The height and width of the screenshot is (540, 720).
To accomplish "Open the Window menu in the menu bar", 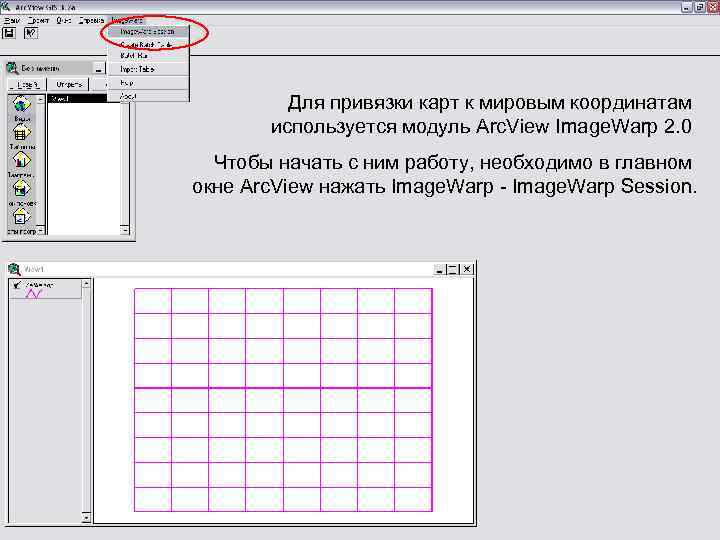I will pos(63,20).
